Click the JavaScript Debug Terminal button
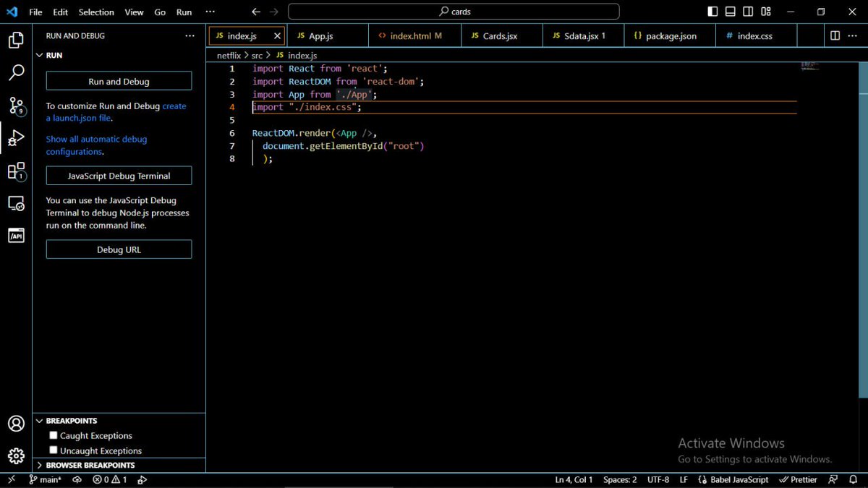The image size is (868, 488). [119, 176]
